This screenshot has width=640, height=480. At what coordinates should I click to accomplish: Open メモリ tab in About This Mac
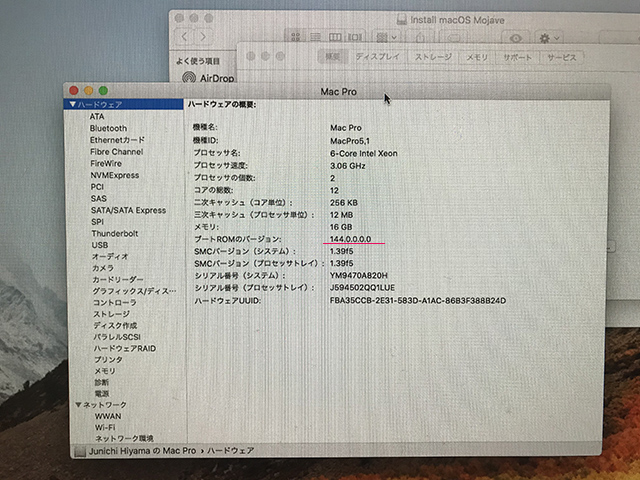[x=477, y=57]
